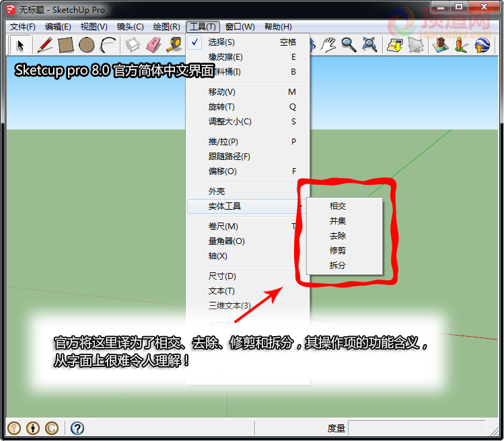Choose 卷尺(M) menu entry
Screen dimensions: 504x441
pyautogui.click(x=248, y=227)
